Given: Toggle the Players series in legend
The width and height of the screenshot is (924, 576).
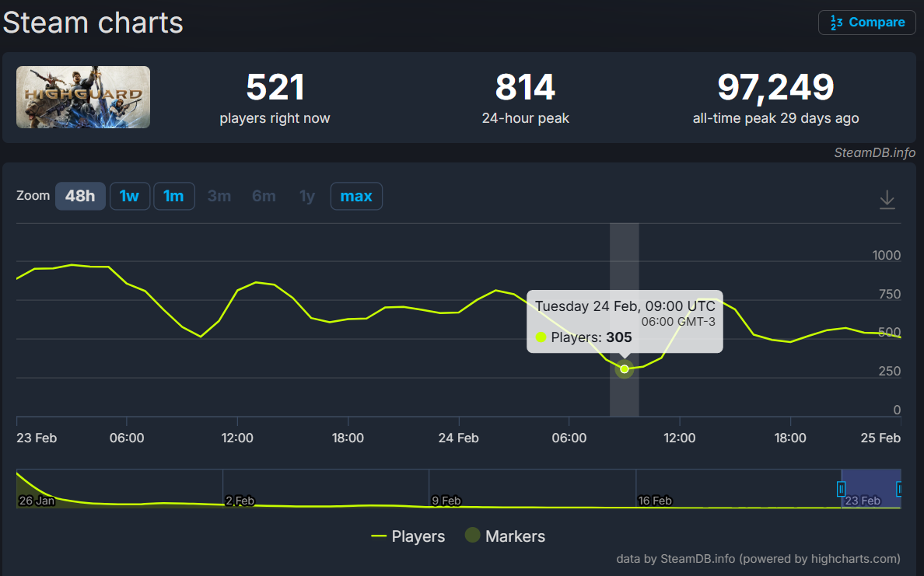Looking at the screenshot, I should [408, 536].
